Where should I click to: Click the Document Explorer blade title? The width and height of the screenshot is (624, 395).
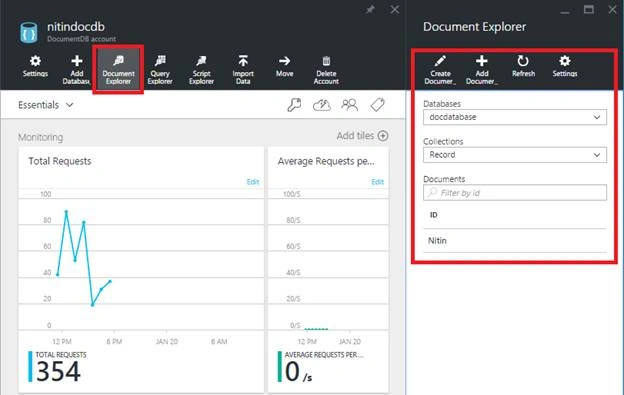(474, 27)
